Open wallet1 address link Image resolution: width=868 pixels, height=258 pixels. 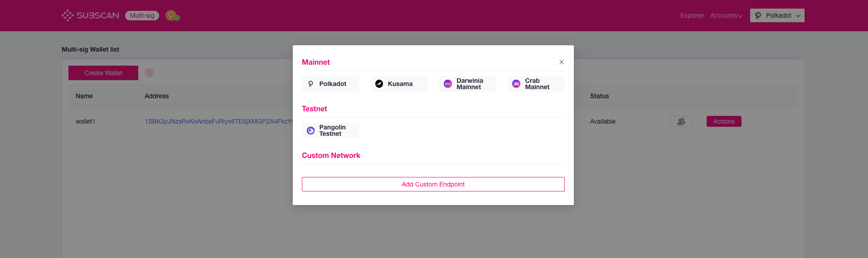pos(219,121)
